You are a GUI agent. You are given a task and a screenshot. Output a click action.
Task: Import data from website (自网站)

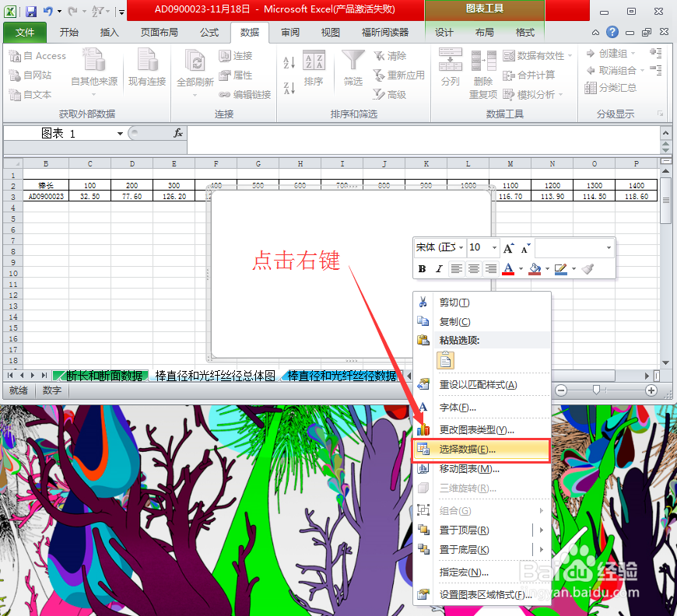pyautogui.click(x=30, y=75)
